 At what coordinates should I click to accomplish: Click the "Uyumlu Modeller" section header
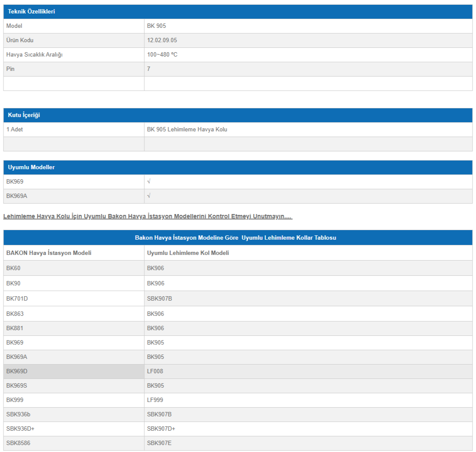tap(238, 167)
